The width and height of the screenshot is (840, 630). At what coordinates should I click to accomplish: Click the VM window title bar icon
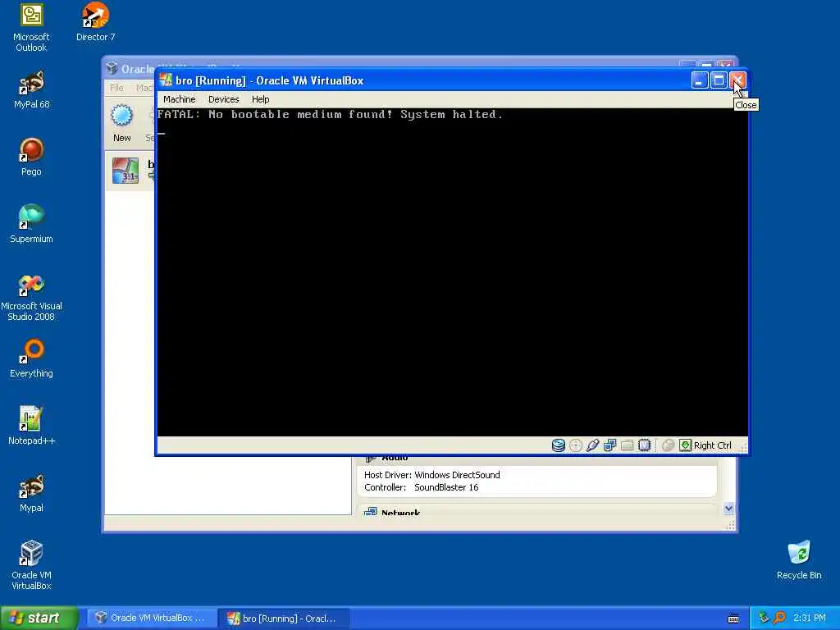(x=166, y=80)
